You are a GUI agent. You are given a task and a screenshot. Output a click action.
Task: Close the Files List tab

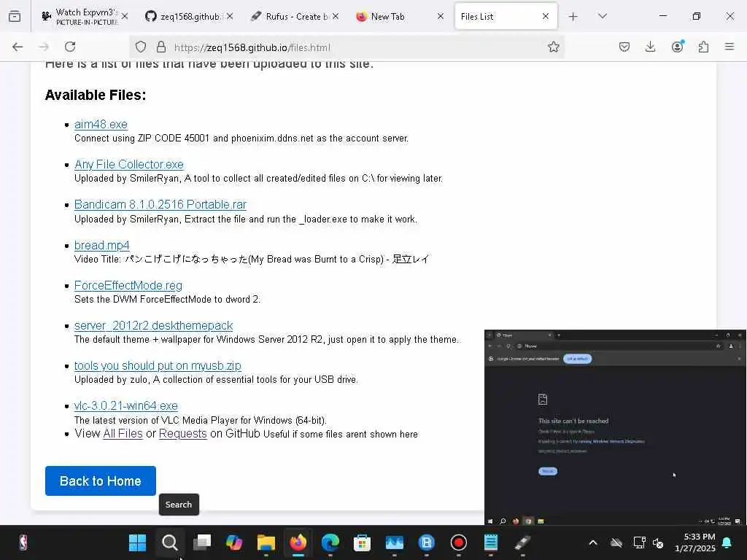[546, 17]
